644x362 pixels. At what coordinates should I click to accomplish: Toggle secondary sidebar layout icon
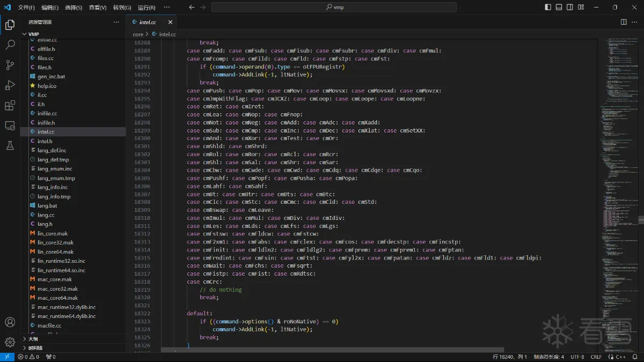click(570, 8)
